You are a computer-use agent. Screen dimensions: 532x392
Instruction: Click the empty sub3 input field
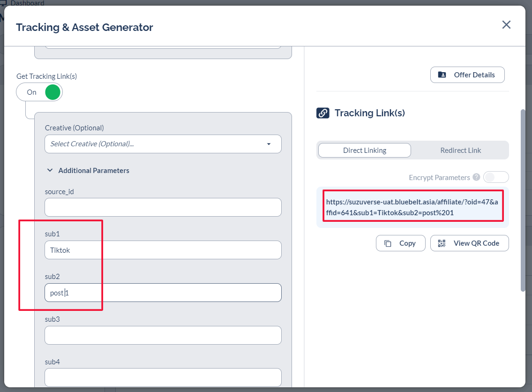pyautogui.click(x=163, y=335)
